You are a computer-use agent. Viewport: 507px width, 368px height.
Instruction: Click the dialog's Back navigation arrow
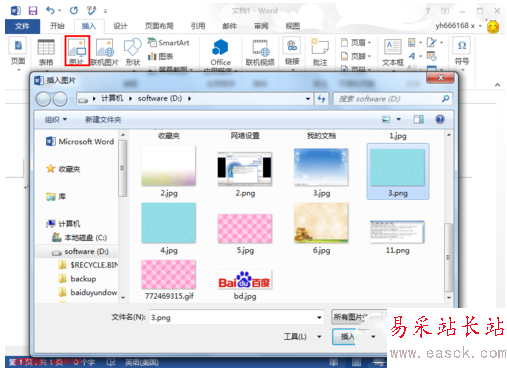pos(43,99)
